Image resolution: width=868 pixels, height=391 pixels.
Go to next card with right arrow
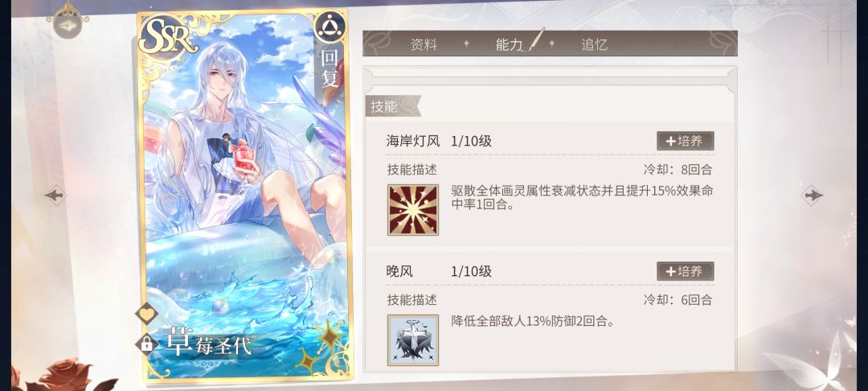[813, 195]
